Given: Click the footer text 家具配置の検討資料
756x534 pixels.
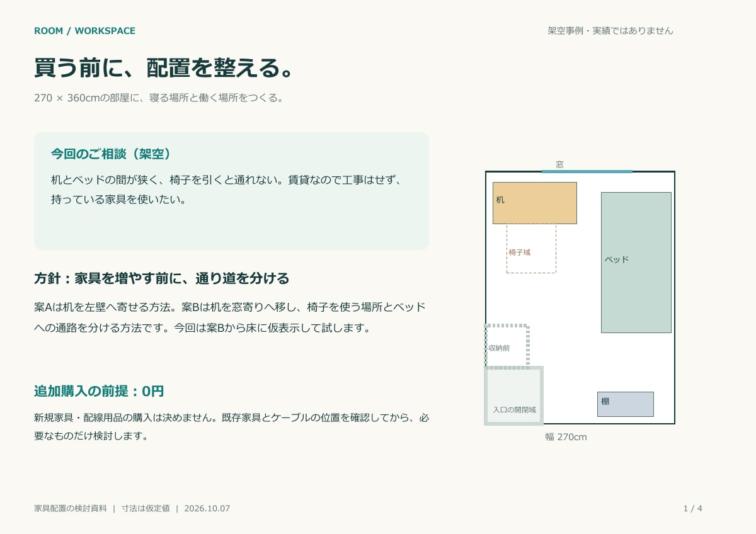Looking at the screenshot, I should pyautogui.click(x=71, y=508).
